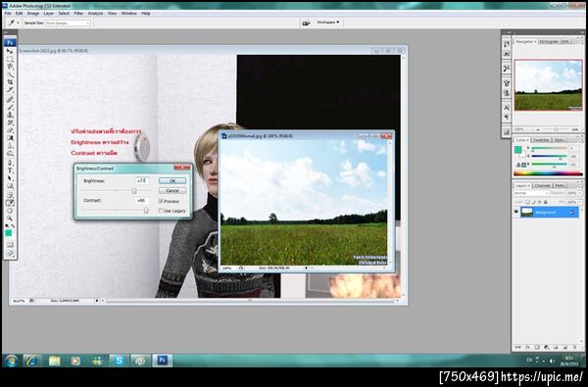
Task: Click the Brightness slider handle
Action: pyautogui.click(x=134, y=191)
